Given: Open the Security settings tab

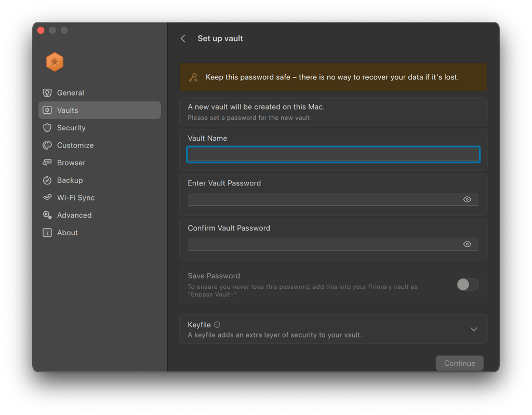Looking at the screenshot, I should tap(99, 128).
